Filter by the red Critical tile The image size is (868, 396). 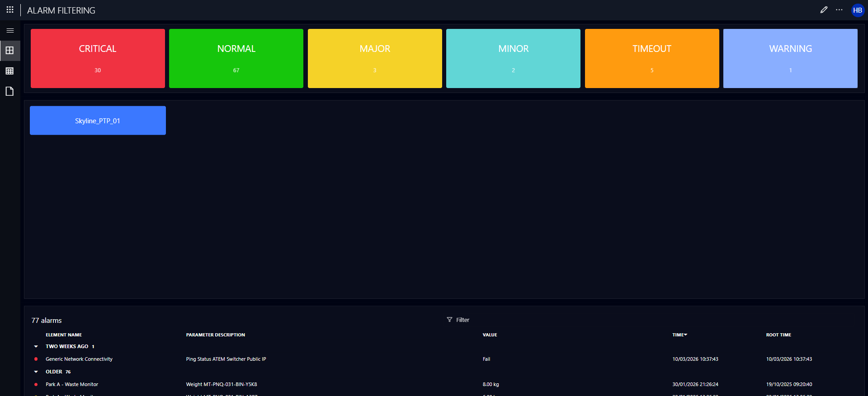point(98,58)
